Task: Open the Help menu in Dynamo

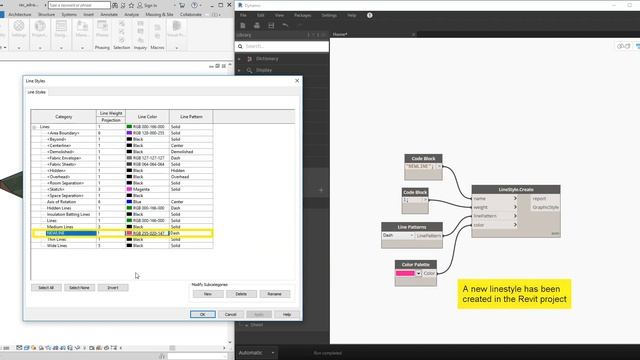Action: [x=351, y=15]
